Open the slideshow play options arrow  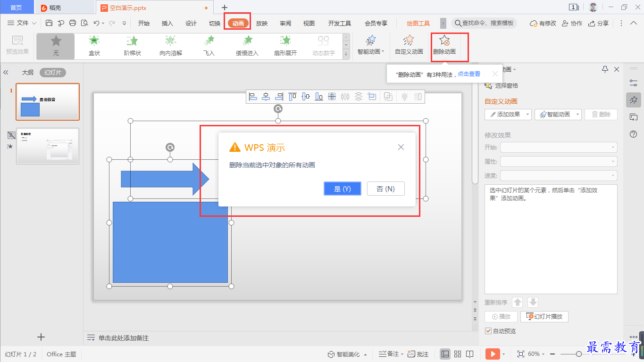(504, 354)
